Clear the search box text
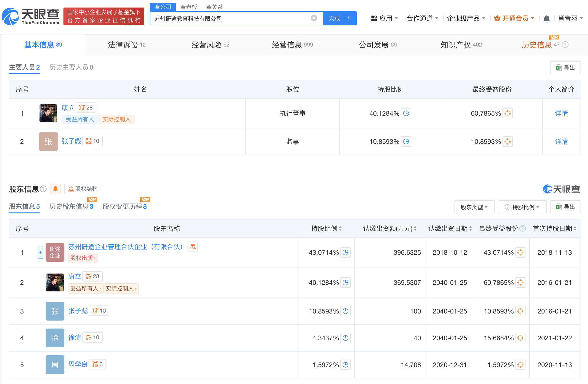Viewport: 588px width, 384px height. click(314, 18)
